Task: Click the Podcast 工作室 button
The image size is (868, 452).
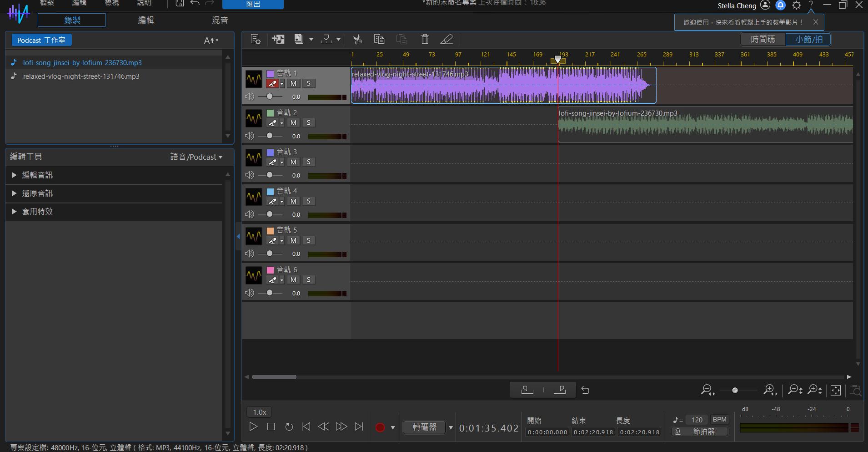Action: click(x=41, y=41)
